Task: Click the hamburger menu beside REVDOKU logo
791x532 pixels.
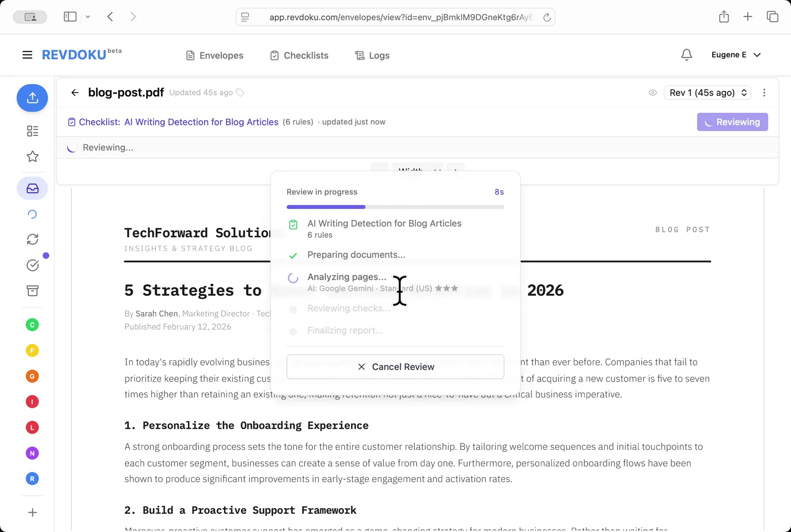Action: coord(27,54)
